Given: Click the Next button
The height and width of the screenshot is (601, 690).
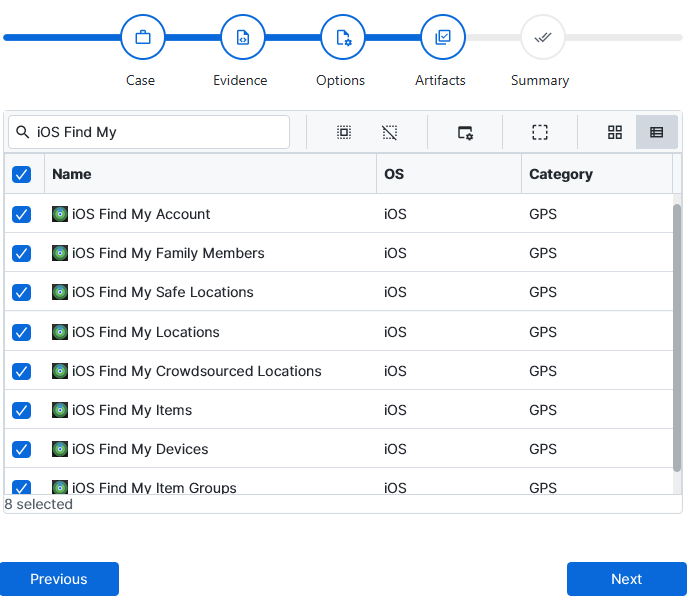Looking at the screenshot, I should pos(627,579).
